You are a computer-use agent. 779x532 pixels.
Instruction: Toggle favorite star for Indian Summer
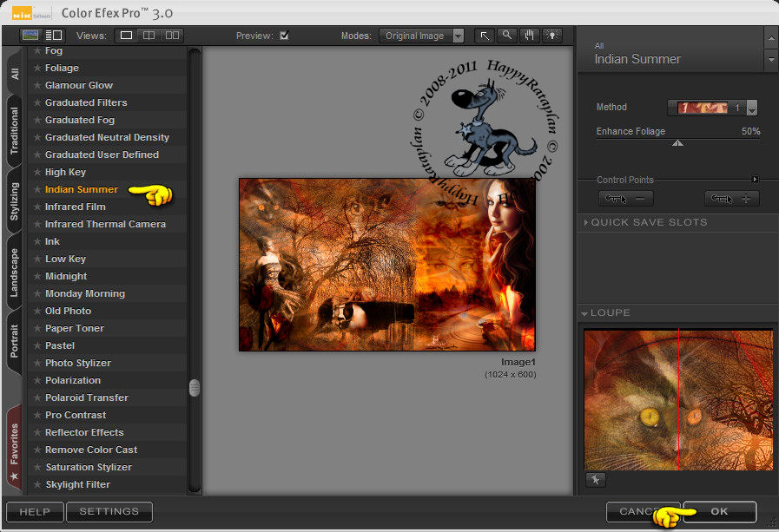[x=37, y=189]
